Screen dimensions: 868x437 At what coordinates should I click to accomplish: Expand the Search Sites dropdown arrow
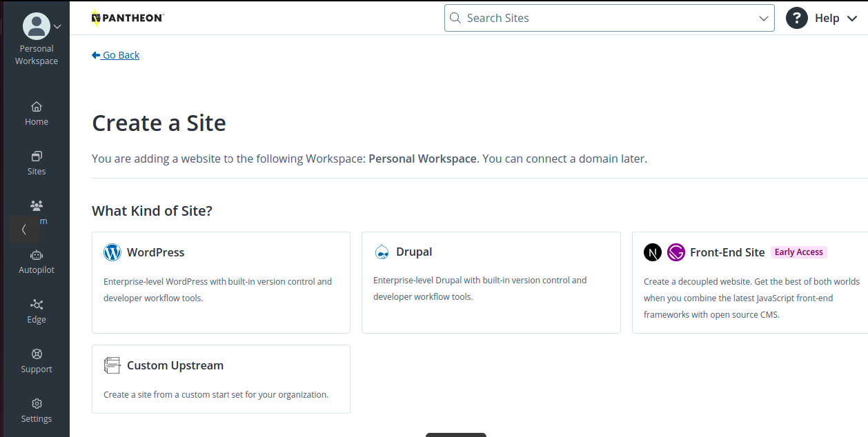click(x=764, y=19)
